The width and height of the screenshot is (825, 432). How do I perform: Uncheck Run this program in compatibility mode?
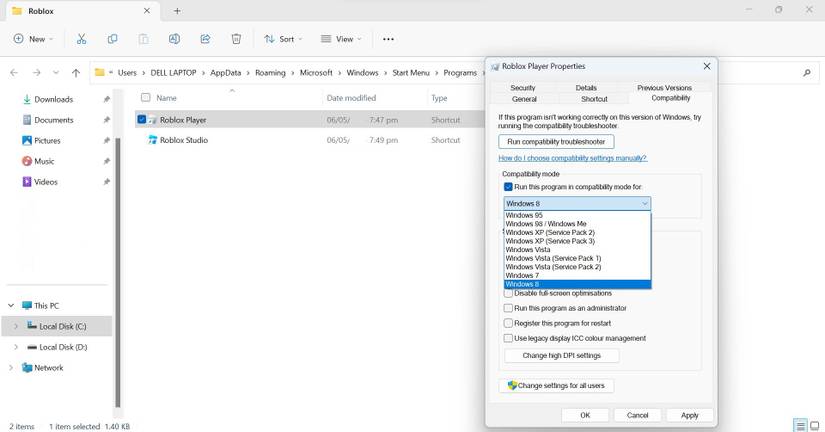click(x=508, y=187)
